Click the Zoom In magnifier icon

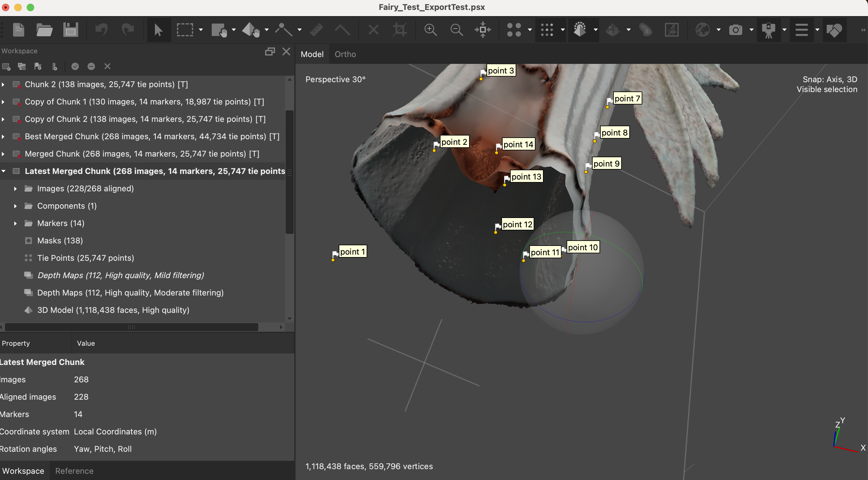point(430,30)
